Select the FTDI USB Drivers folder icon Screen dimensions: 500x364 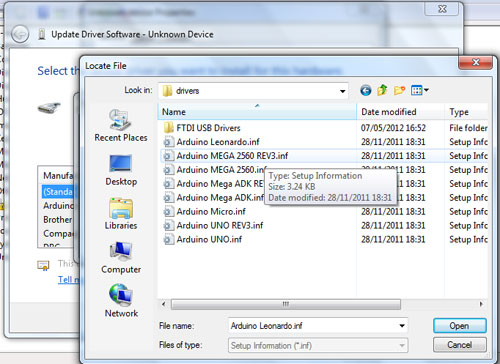[169, 128]
